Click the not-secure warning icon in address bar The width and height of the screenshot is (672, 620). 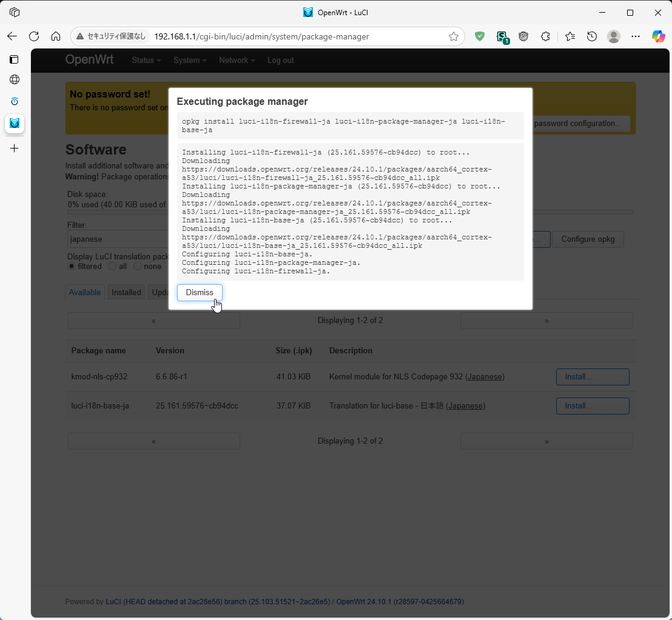(x=80, y=36)
